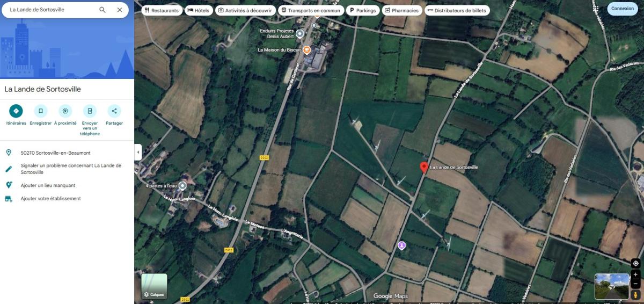Show Distributeurs de billets on map

(x=457, y=10)
